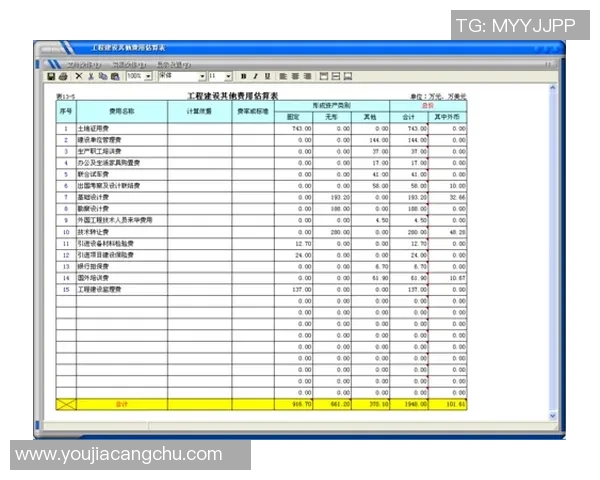Open the font size 11 dropdown
This screenshot has width=600, height=480.
pyautogui.click(x=228, y=77)
